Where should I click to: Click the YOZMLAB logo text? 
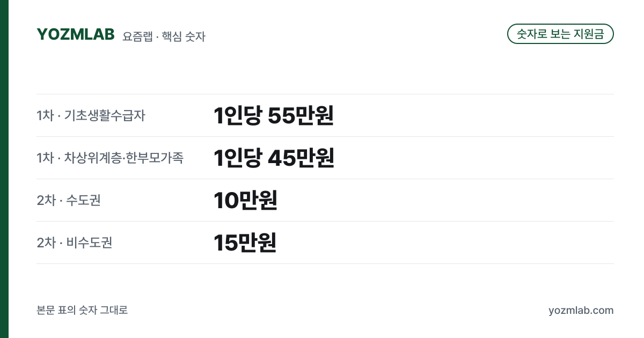(x=76, y=34)
